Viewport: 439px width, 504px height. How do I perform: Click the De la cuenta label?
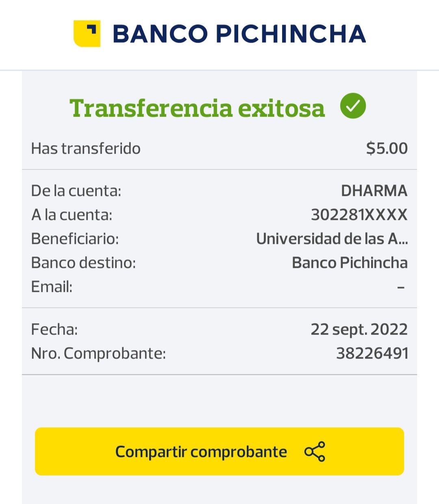[x=76, y=191]
